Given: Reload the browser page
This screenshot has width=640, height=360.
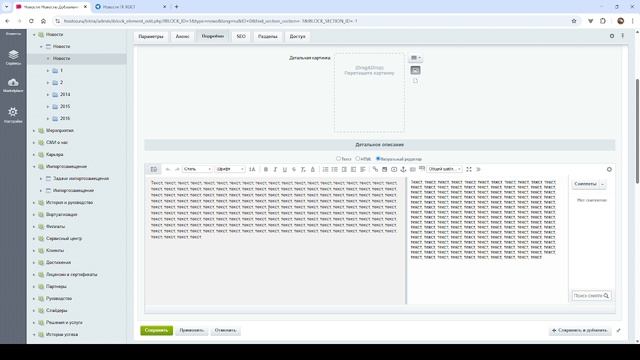Looking at the screenshot, I should (31, 21).
